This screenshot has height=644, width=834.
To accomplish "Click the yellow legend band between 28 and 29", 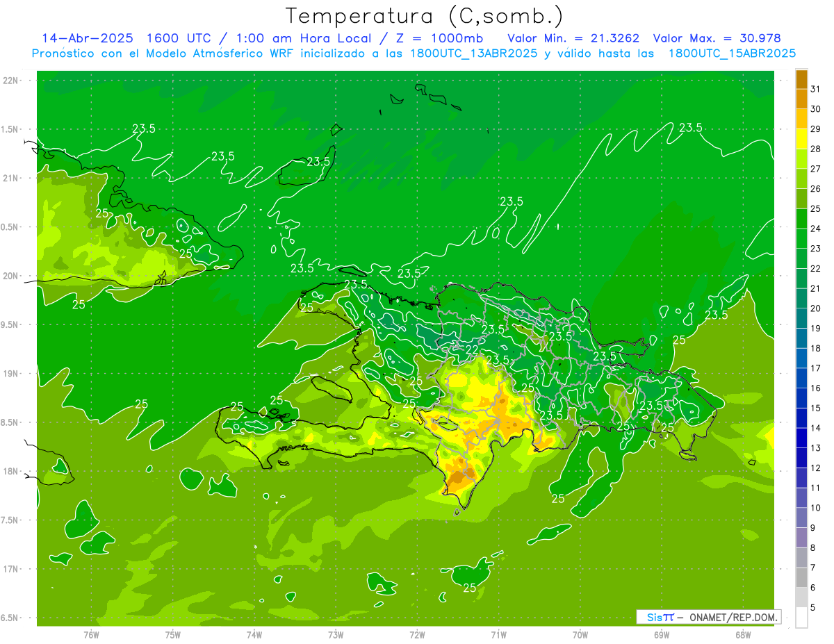I will click(x=801, y=139).
